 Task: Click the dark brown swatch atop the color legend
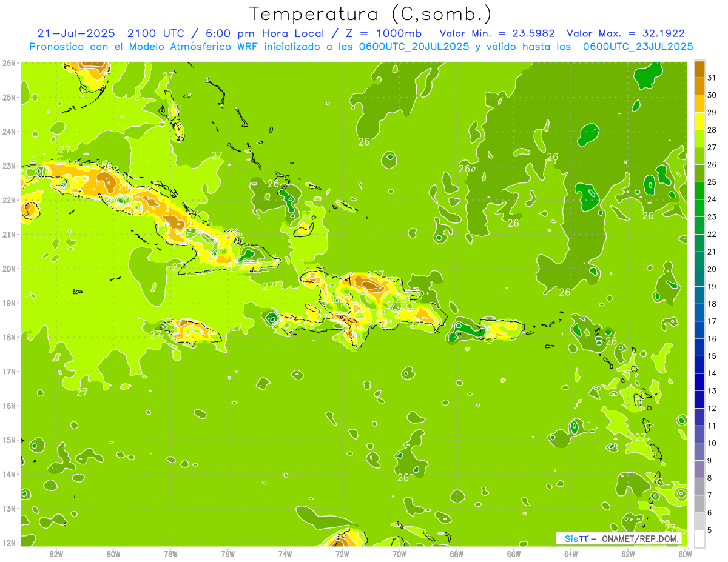pyautogui.click(x=699, y=70)
